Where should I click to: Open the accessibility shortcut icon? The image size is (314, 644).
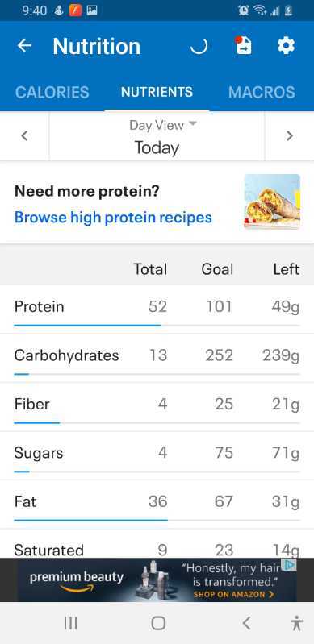(x=296, y=624)
